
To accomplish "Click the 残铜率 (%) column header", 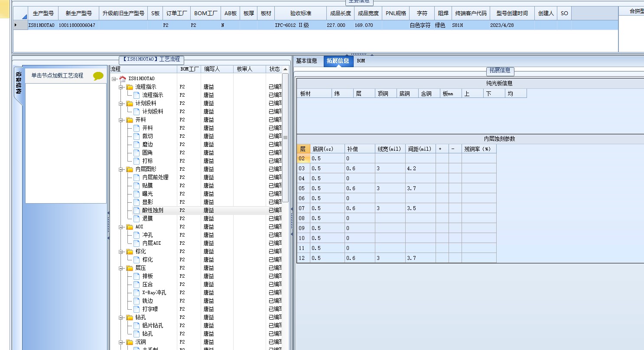I will (x=479, y=149).
